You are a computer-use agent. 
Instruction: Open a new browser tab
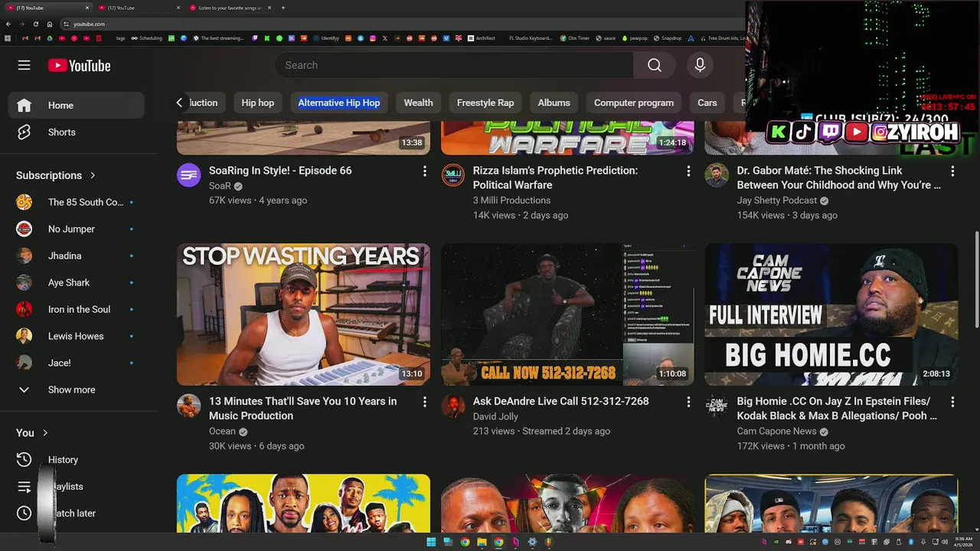[283, 8]
